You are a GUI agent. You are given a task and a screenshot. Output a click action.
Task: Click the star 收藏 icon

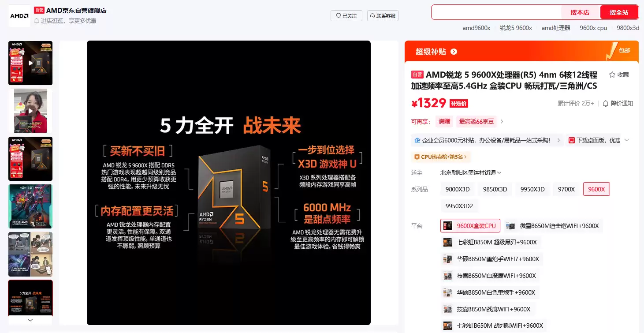pyautogui.click(x=612, y=75)
